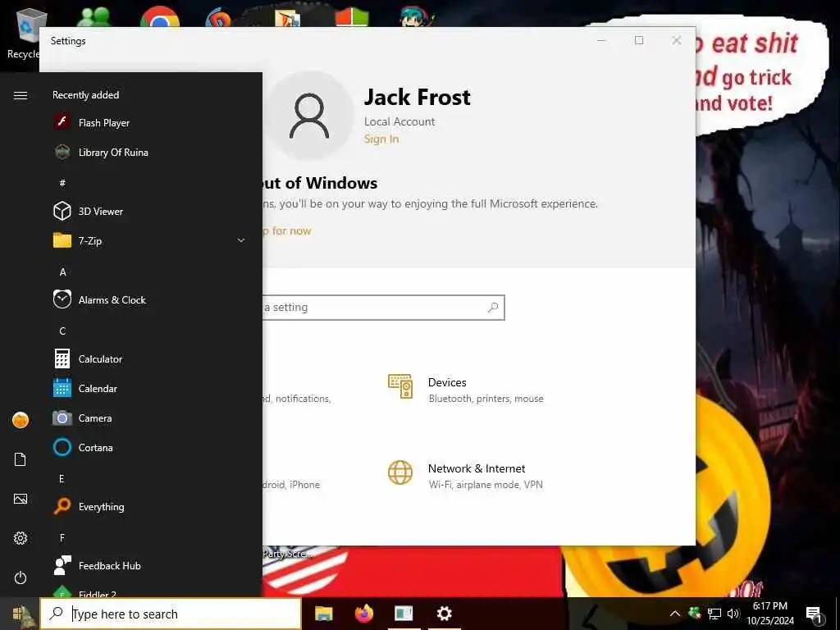Click the Jack Frost account name
Viewport: 840px width, 630px height.
click(x=418, y=97)
